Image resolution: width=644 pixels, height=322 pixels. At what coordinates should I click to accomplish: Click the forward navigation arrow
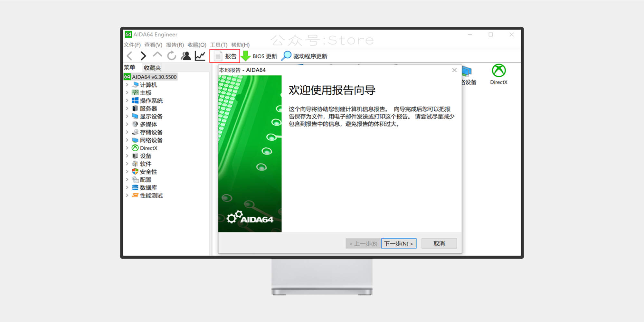click(143, 56)
